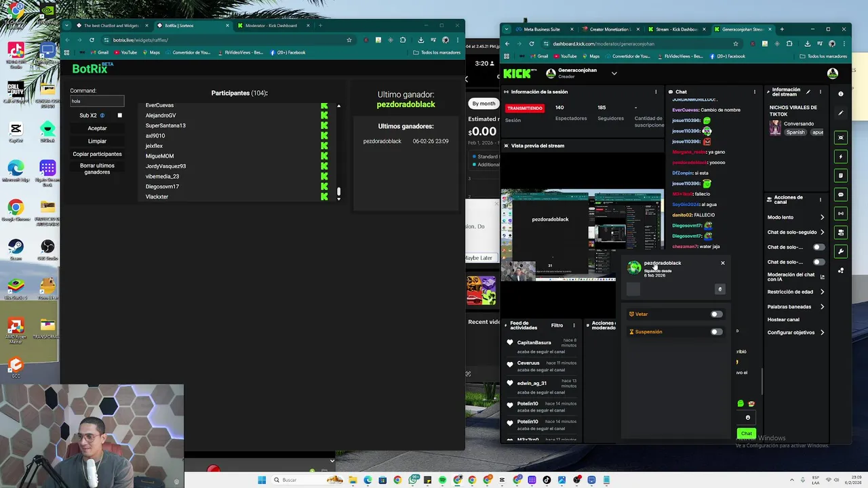The width and height of the screenshot is (868, 488).
Task: Close the pezdoradoblack user card
Action: 722,263
